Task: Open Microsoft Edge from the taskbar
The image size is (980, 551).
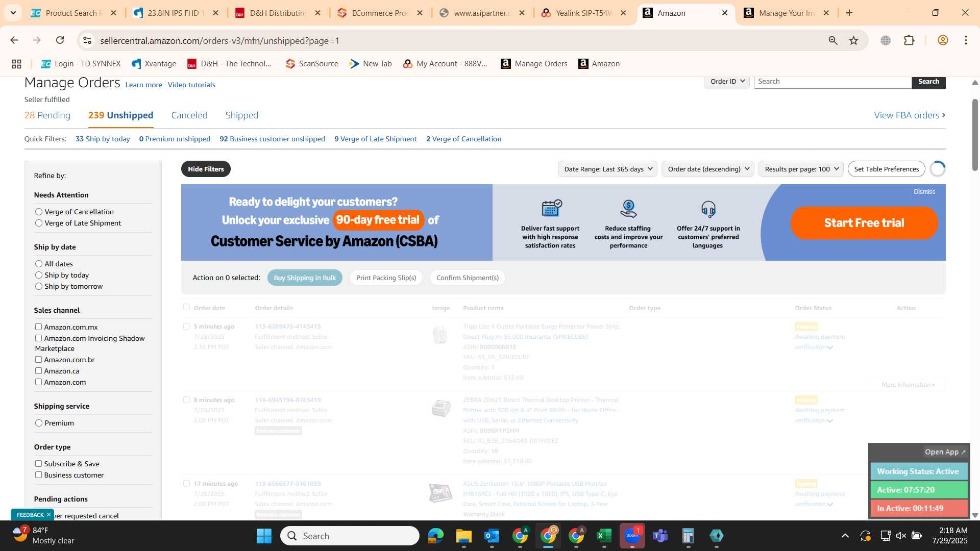Action: point(435,536)
